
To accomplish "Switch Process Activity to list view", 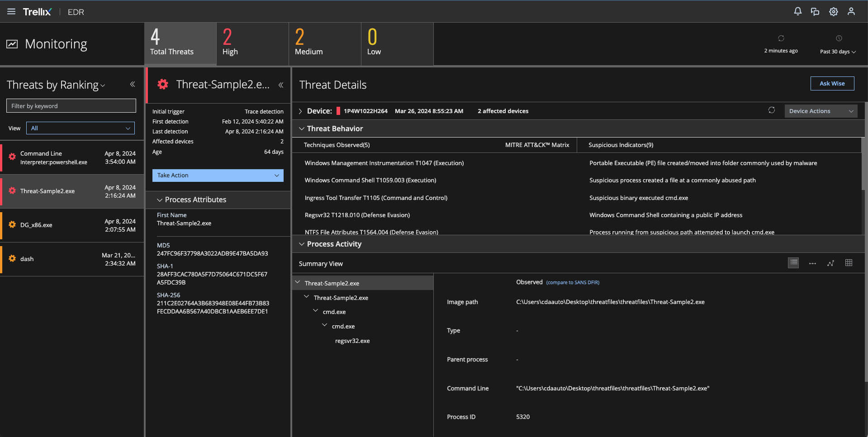I will tap(793, 263).
